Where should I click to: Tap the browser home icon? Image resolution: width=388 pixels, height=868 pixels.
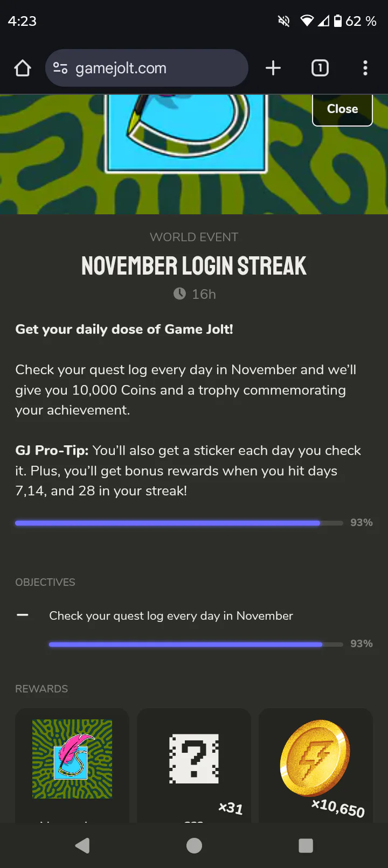[x=23, y=68]
